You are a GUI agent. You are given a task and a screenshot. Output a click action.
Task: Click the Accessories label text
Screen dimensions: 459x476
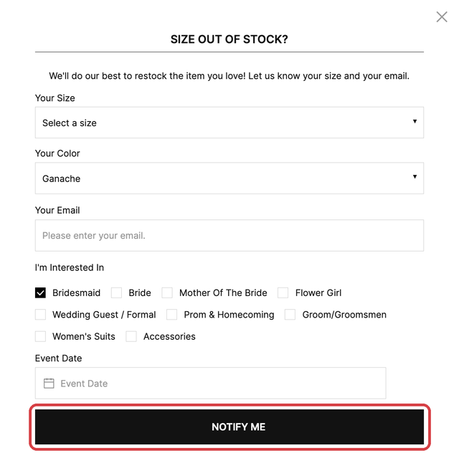169,337
